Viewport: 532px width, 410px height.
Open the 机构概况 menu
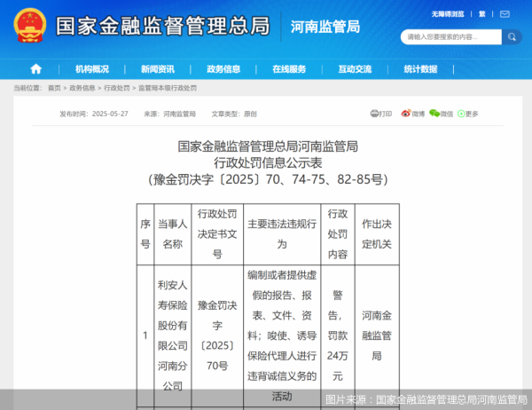click(x=92, y=69)
